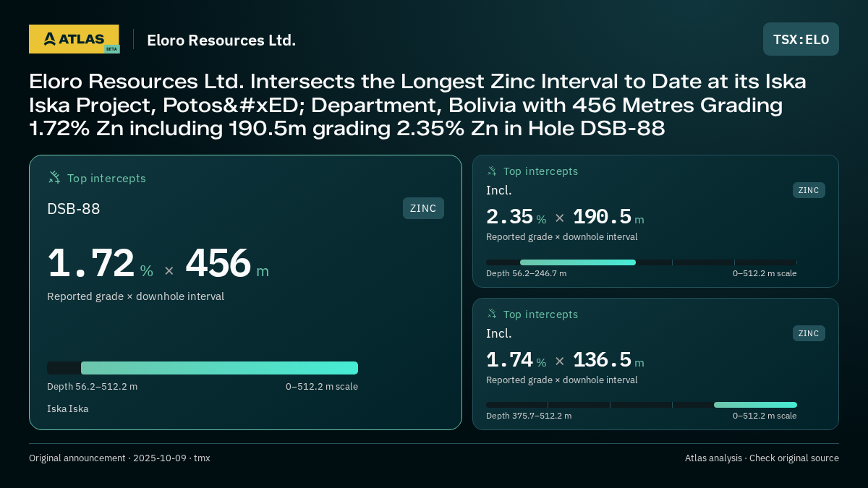Select the ZINC tag on 2.35% card
Viewport: 868px width, 488px height.
coord(809,190)
